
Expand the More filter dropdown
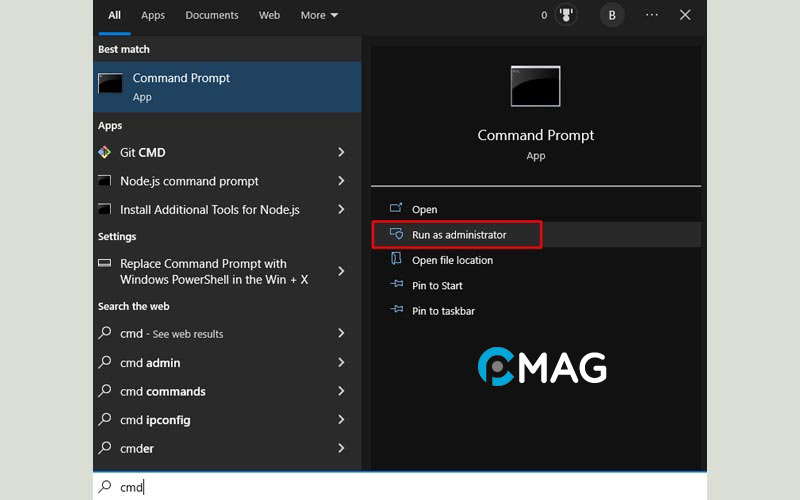319,15
